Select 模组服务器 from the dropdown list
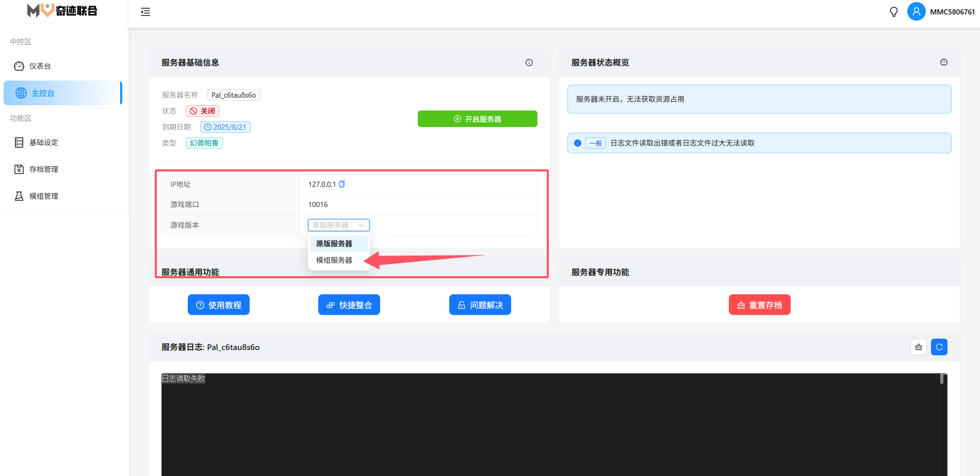 (334, 260)
